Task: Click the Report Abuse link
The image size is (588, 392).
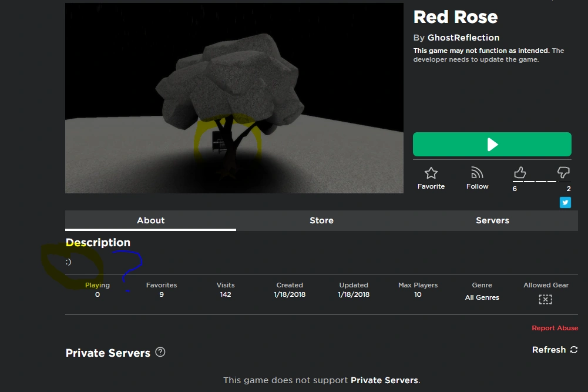Action: click(555, 328)
